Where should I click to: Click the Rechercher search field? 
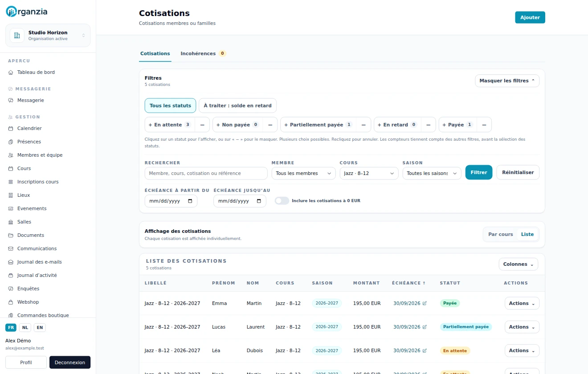pos(206,173)
